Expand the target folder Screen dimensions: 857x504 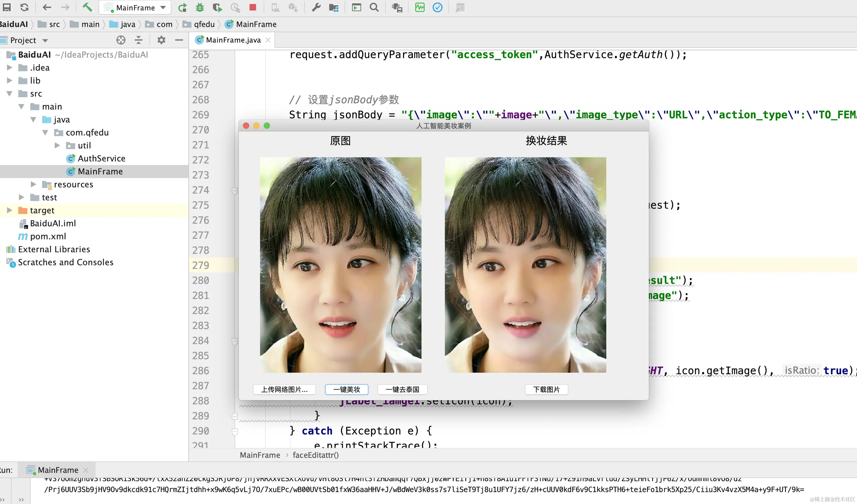click(x=10, y=210)
